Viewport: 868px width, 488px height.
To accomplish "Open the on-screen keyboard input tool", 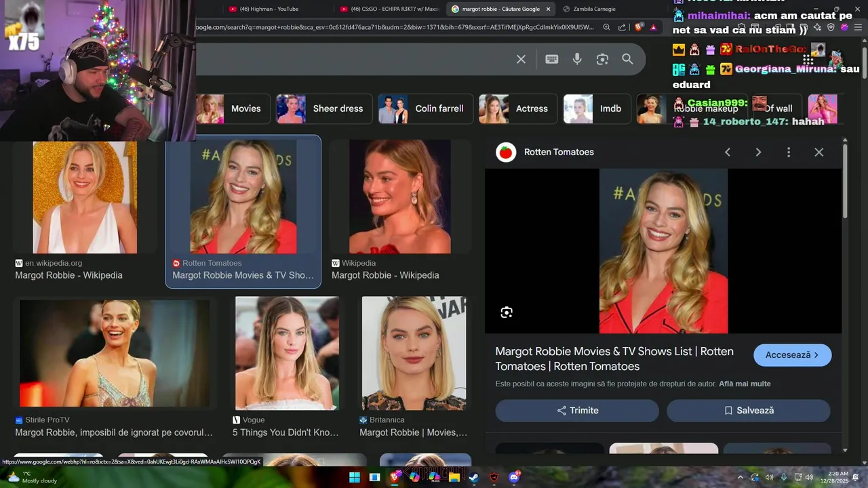I will tap(551, 59).
